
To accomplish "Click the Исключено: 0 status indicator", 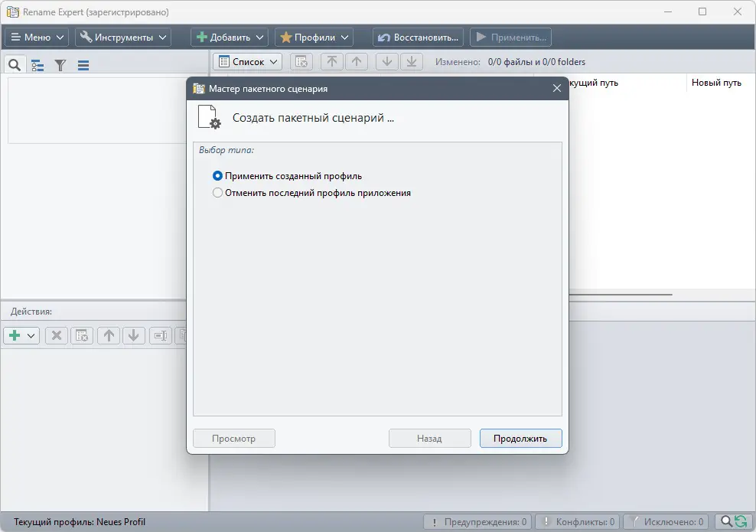I will 666,522.
